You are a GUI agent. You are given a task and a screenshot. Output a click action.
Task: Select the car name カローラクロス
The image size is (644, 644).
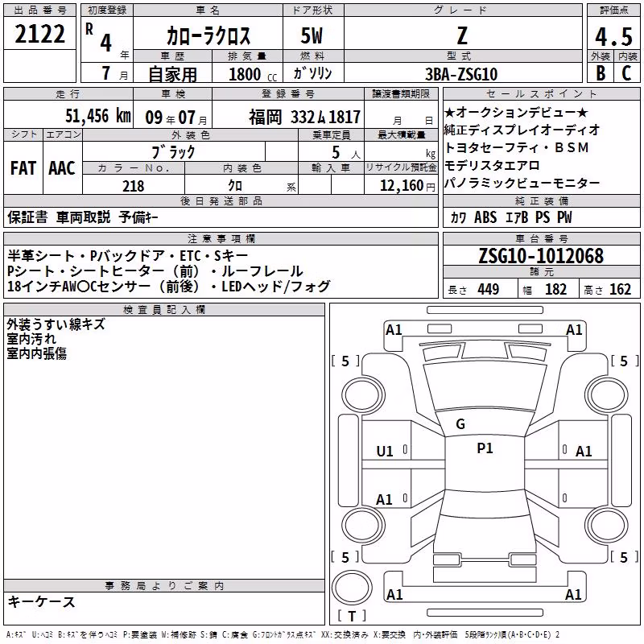pos(208,35)
